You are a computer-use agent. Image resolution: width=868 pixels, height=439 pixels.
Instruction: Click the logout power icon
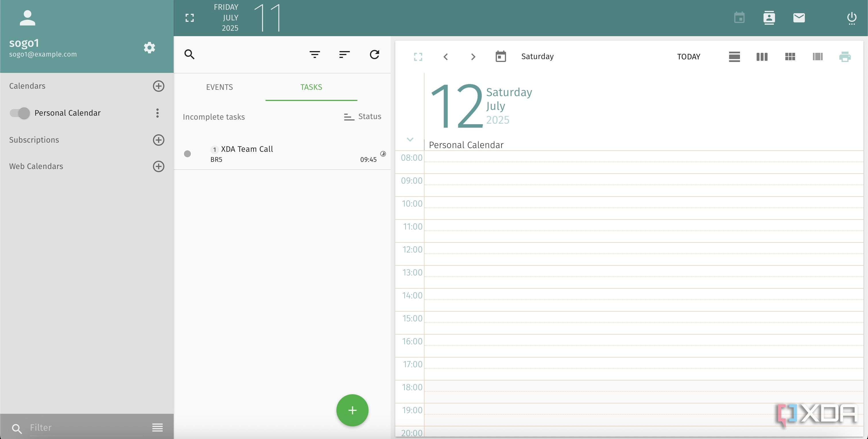(851, 18)
